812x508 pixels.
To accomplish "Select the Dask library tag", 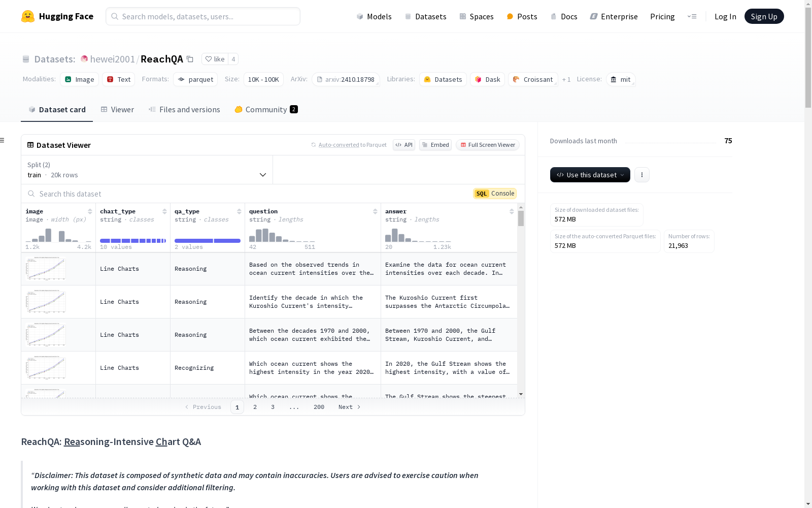I will tap(487, 79).
